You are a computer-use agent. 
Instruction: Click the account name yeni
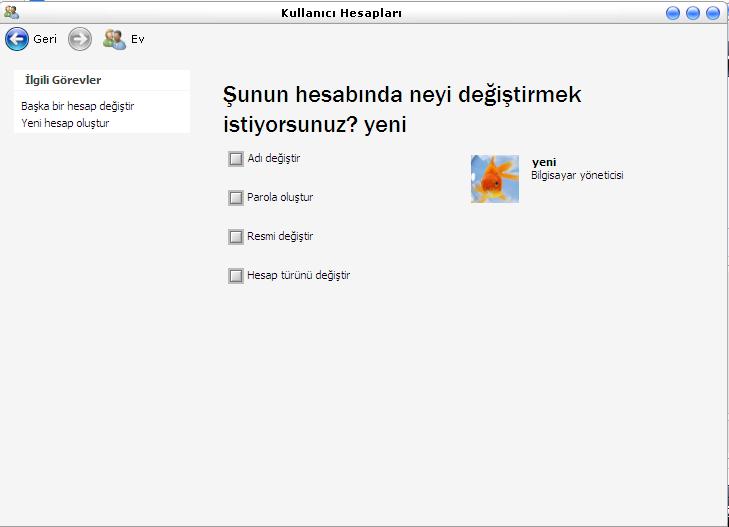point(544,162)
